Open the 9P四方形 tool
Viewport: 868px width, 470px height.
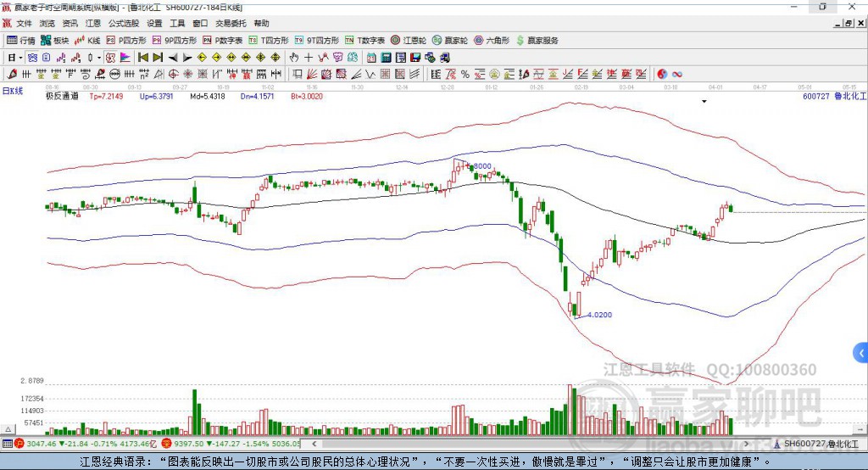(x=175, y=41)
